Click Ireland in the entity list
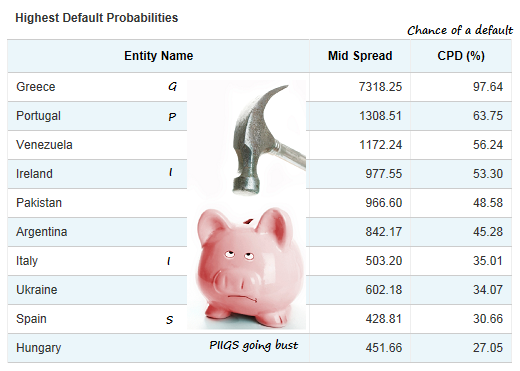This screenshot has height=371, width=520. pos(34,174)
